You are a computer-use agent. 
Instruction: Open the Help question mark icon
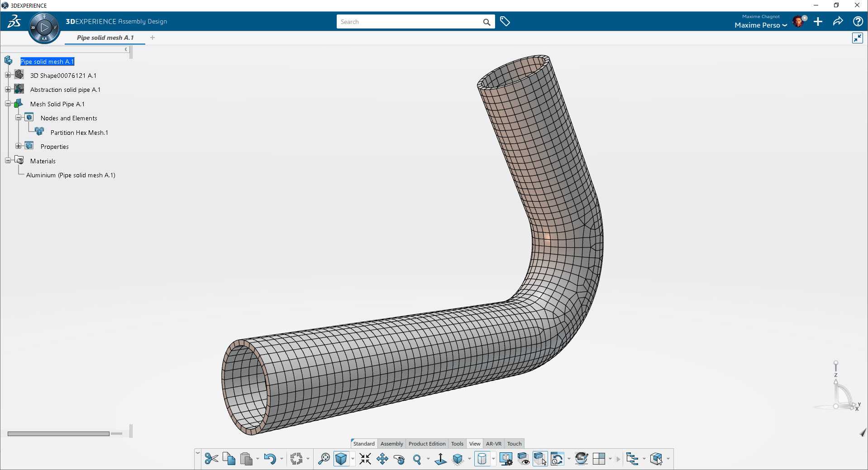[858, 21]
